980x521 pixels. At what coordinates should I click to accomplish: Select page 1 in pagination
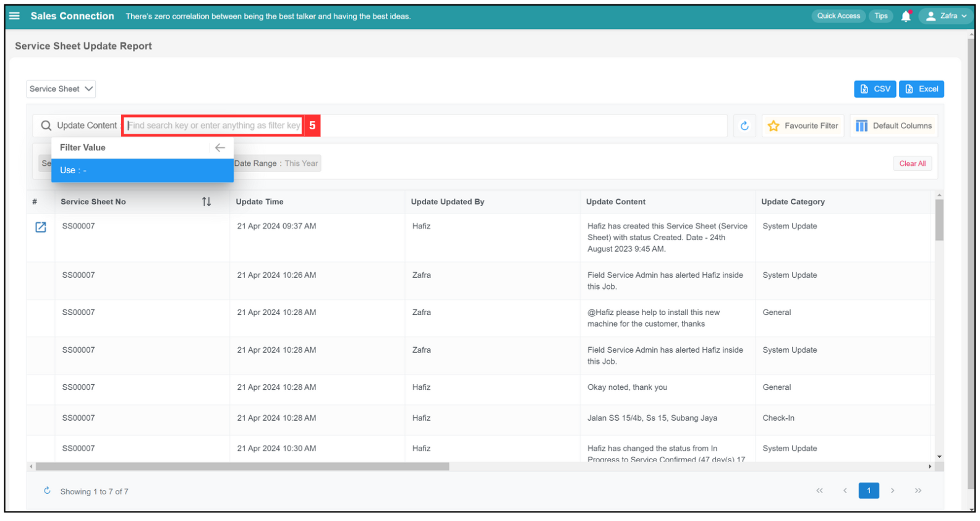pos(869,491)
